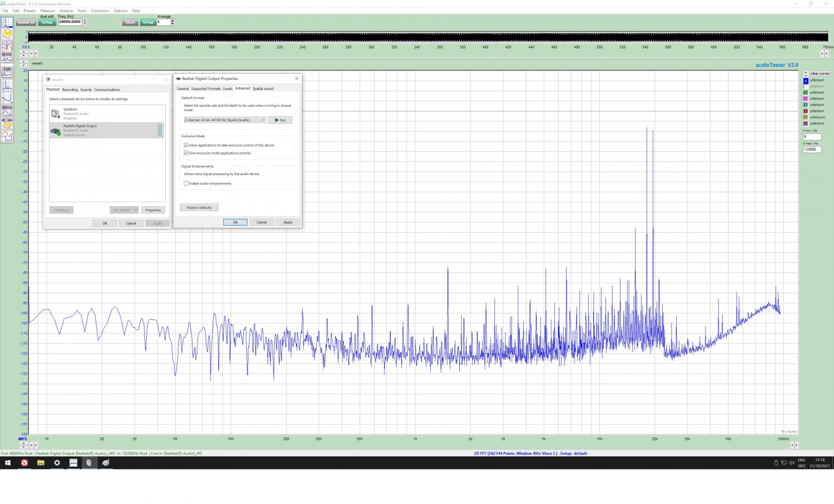
Task: Click the blue curve A marker in legend
Action: click(806, 81)
